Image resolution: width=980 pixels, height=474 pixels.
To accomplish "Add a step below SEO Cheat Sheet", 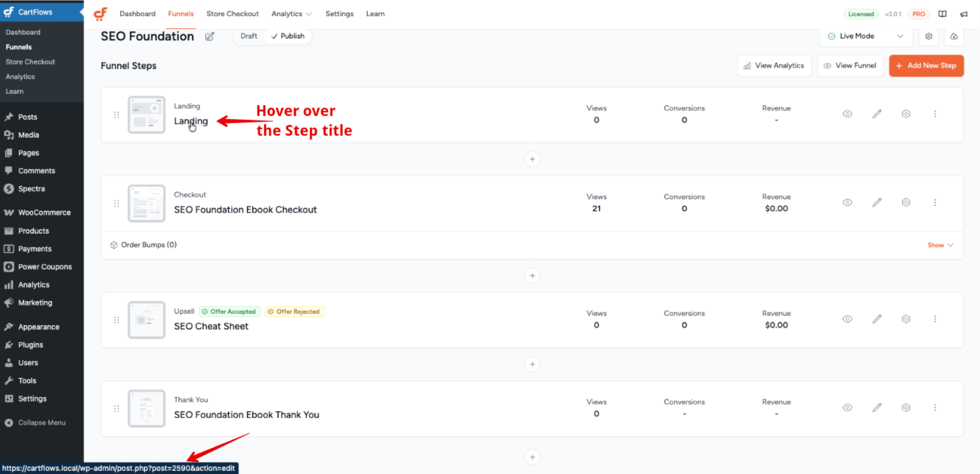I will pyautogui.click(x=532, y=364).
